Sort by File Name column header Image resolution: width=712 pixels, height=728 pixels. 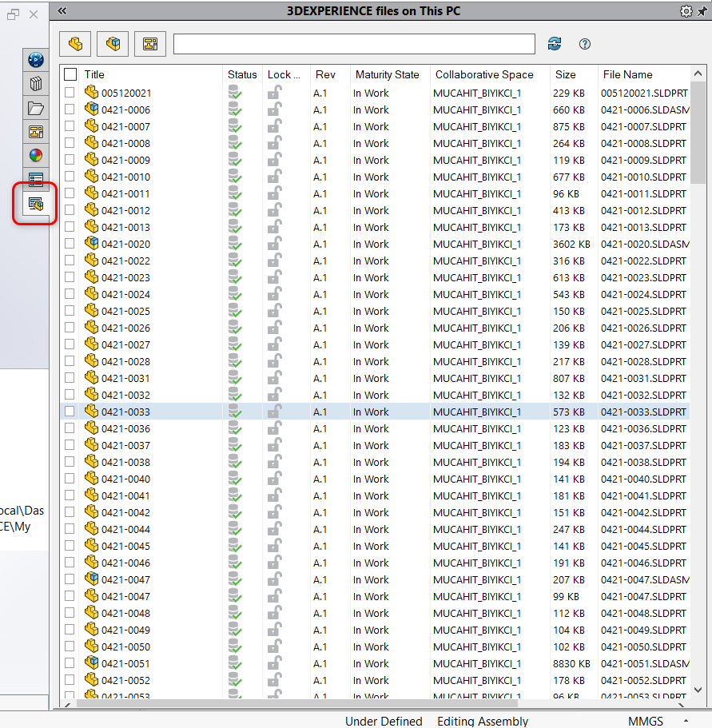(627, 75)
